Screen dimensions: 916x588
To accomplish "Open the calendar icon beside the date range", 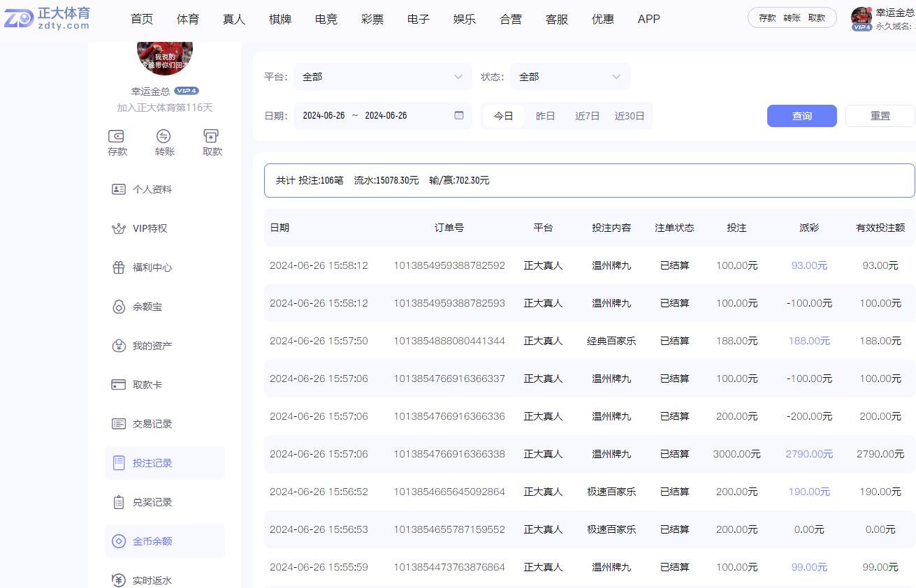I will pyautogui.click(x=459, y=115).
